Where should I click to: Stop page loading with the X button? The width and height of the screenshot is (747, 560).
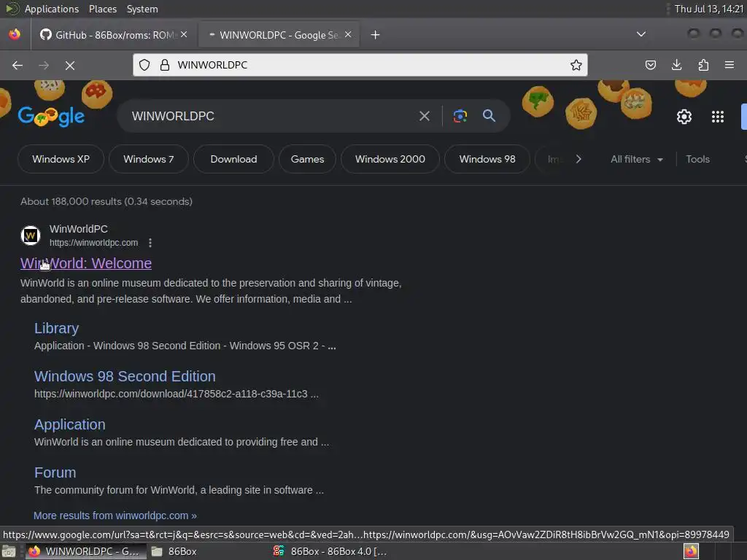point(70,65)
